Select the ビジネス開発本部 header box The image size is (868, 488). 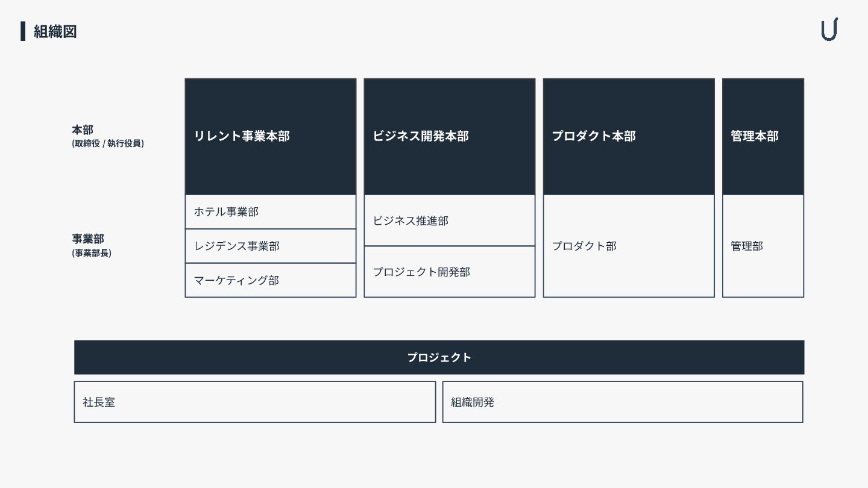(x=449, y=136)
